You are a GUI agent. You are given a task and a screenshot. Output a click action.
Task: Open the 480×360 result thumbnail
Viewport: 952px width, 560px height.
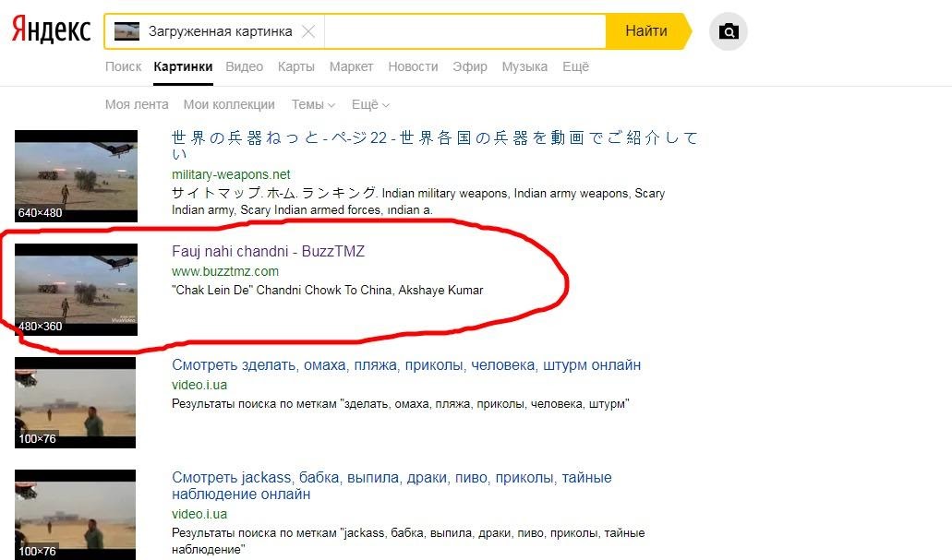tap(76, 290)
